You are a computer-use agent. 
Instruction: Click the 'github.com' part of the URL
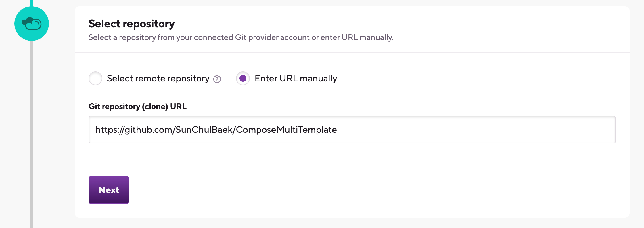pos(148,130)
